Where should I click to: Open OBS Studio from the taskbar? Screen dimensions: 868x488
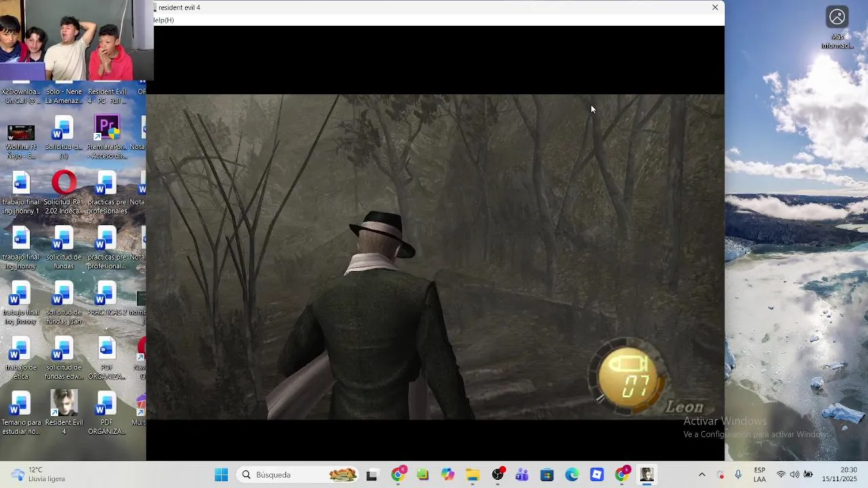[498, 475]
